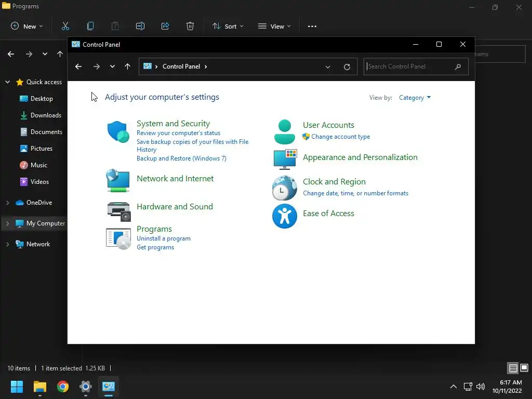The image size is (532, 399).
Task: Open Google Chrome from taskbar
Action: coord(63,387)
